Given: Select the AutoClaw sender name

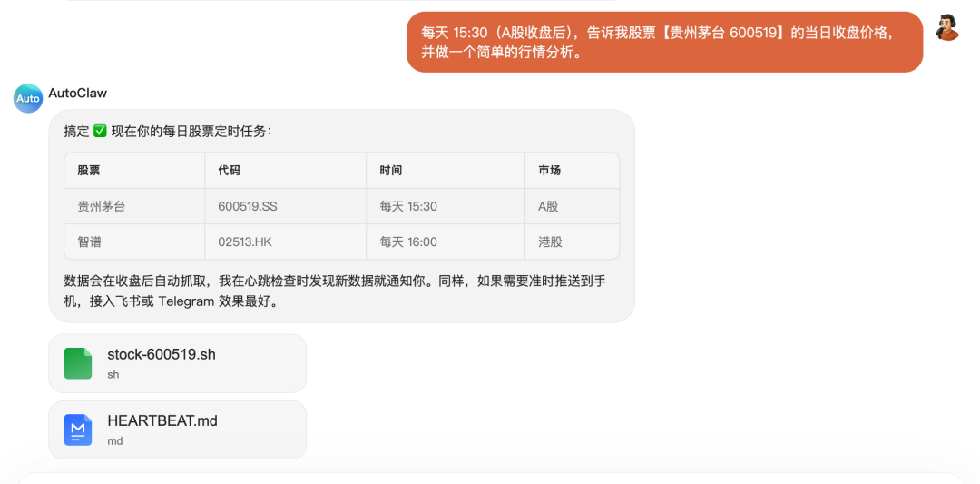Looking at the screenshot, I should click(x=78, y=93).
